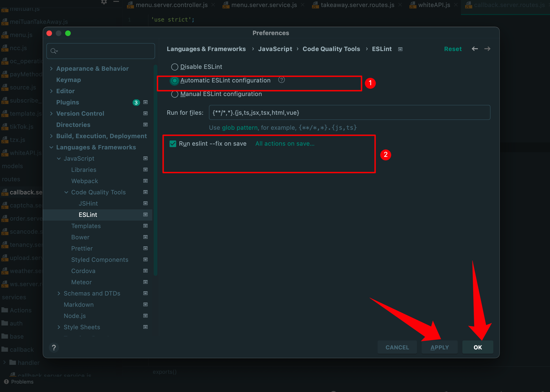Click the search magnifier in the settings search field

[x=54, y=51]
